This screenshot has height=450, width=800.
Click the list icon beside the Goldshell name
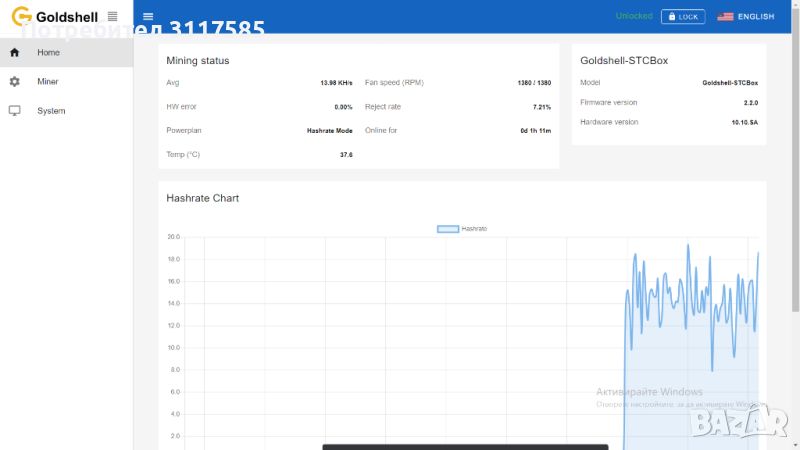click(x=112, y=17)
